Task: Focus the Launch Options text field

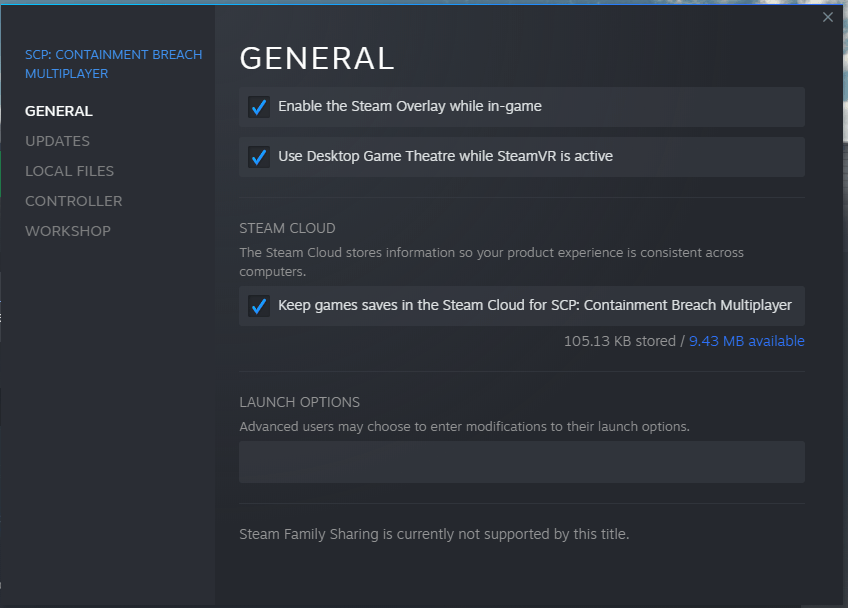Action: point(521,462)
